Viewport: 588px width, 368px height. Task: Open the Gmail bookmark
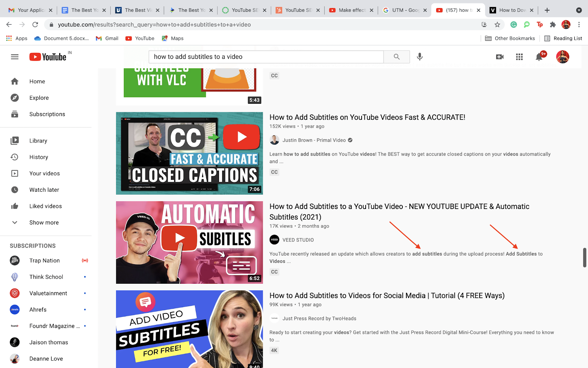click(x=107, y=38)
